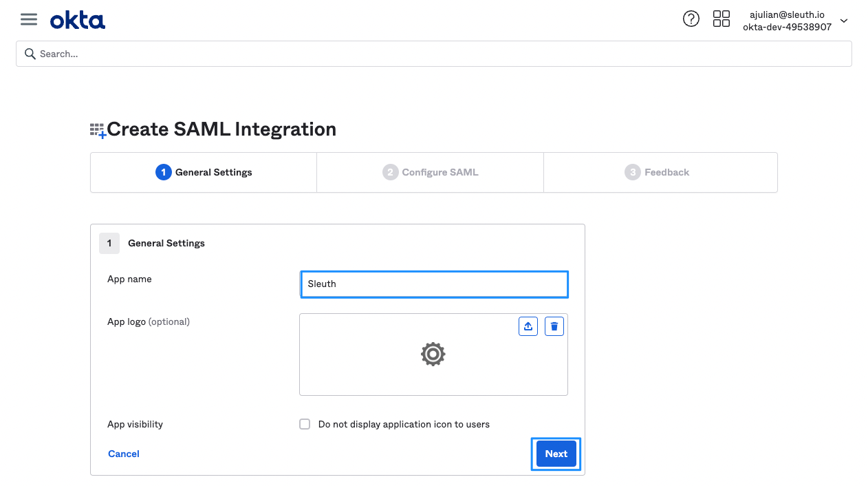Delete the app logo with trash icon
This screenshot has width=868, height=486.
point(554,326)
